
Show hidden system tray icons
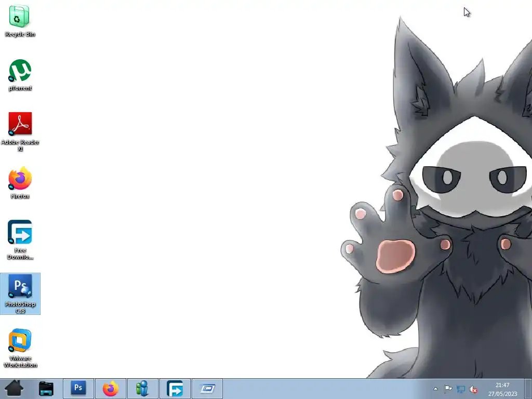click(x=435, y=389)
